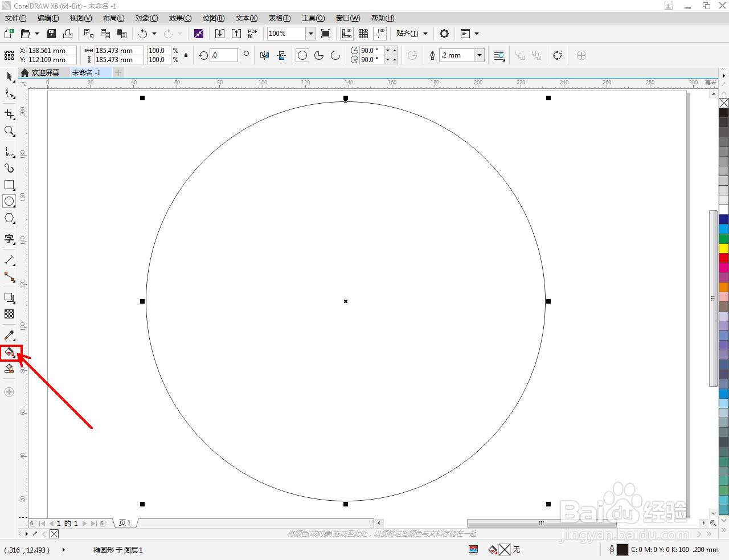The image size is (729, 560).
Task: Select the Pick tool
Action: point(9,76)
